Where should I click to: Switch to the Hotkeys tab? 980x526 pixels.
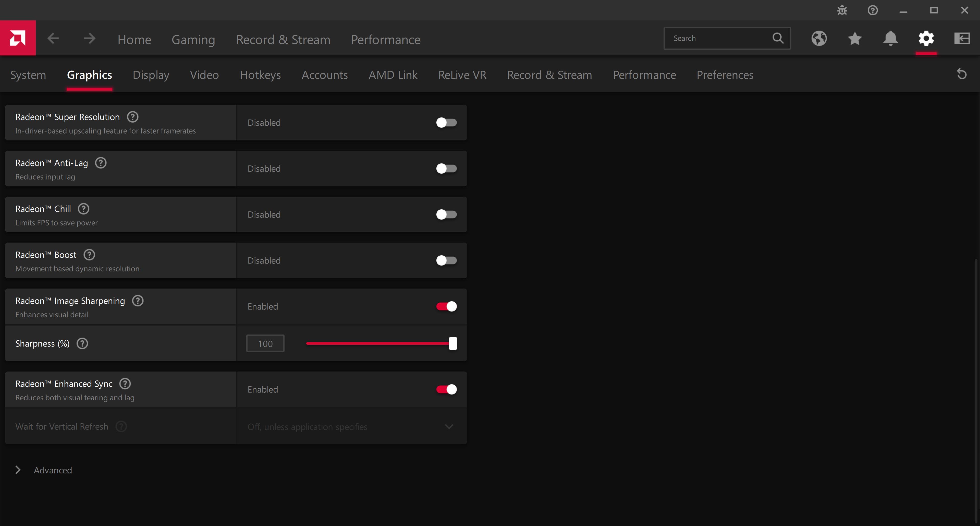point(260,75)
